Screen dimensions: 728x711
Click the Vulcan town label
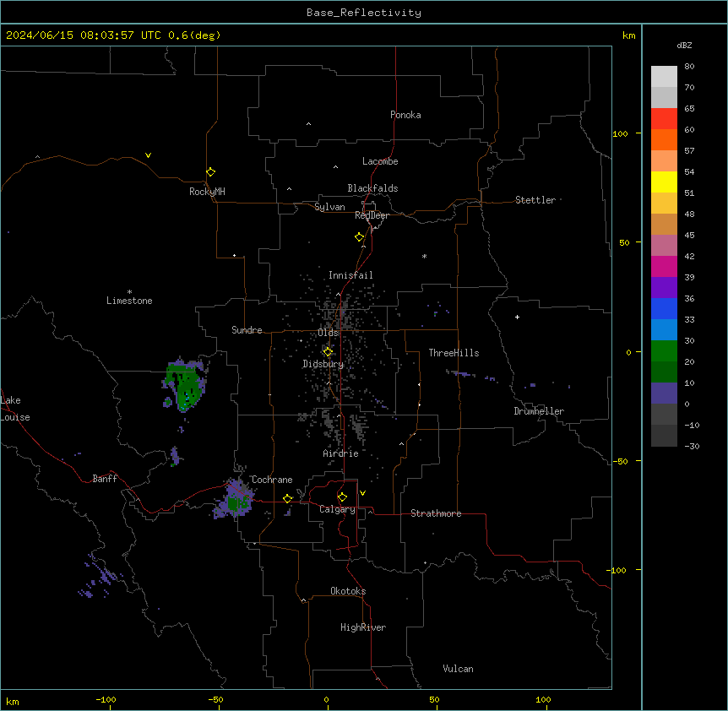coord(459,669)
